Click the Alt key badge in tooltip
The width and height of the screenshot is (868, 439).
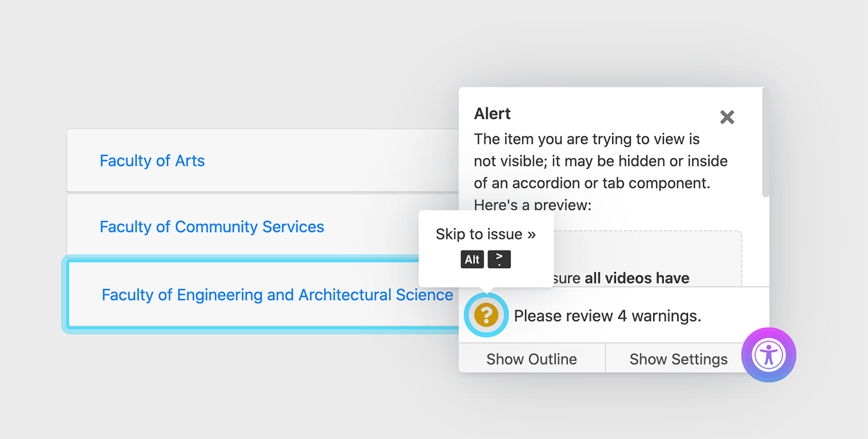(472, 259)
